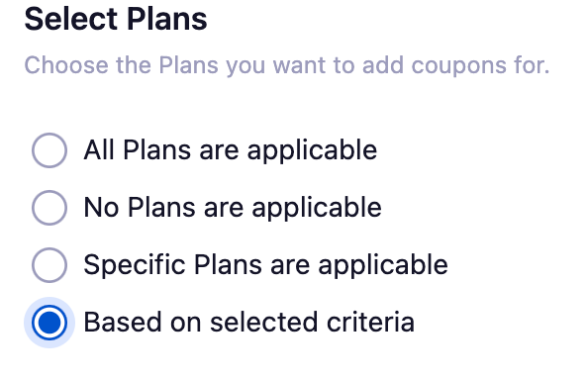The image size is (588, 380).
Task: Restrict the coupon to specific plans only
Action: pyautogui.click(x=49, y=265)
